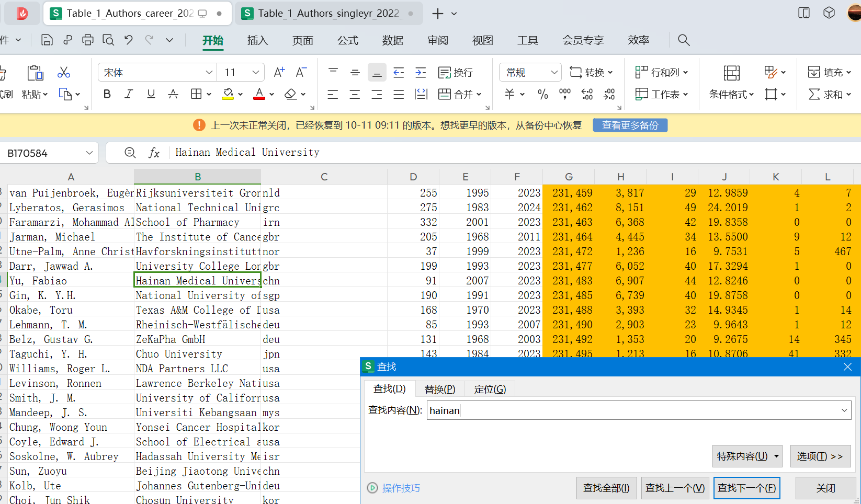Open Table_1_Authors_singleyr_2022 document tab
The image size is (861, 504).
[329, 14]
